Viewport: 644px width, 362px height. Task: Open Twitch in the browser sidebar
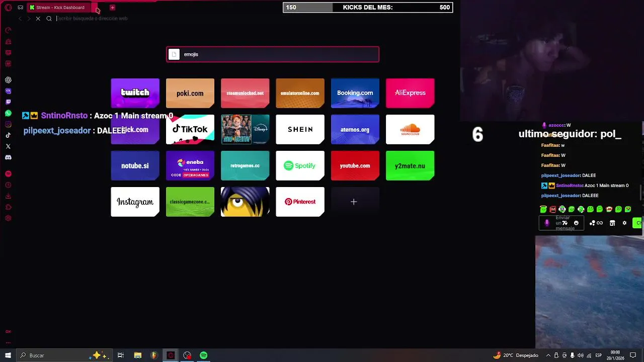tap(8, 102)
